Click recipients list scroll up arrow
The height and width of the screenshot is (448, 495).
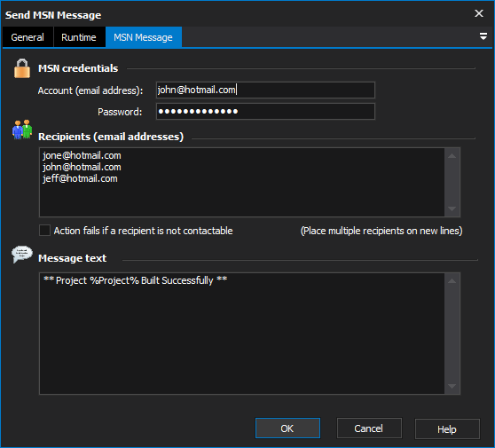coord(452,155)
